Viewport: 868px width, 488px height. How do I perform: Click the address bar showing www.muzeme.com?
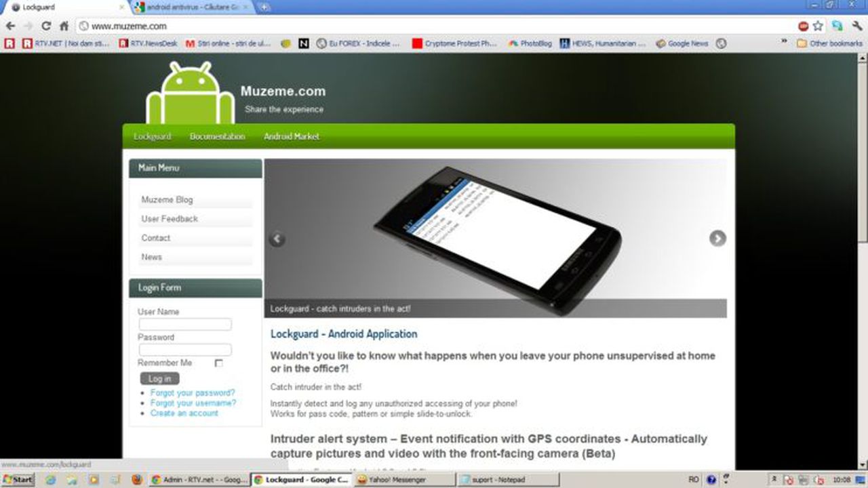point(434,26)
